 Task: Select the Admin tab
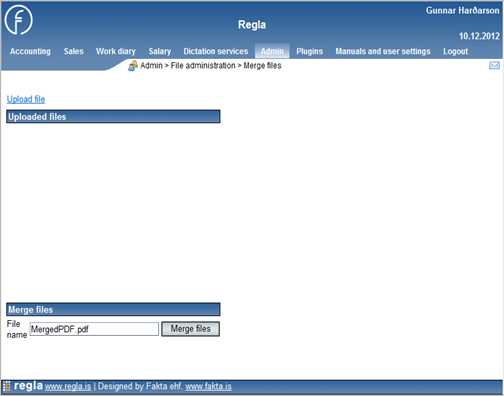pos(272,51)
